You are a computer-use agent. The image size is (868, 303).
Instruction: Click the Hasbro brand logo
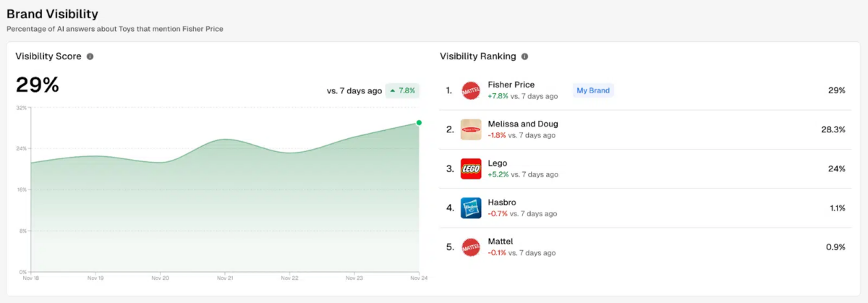click(x=471, y=208)
